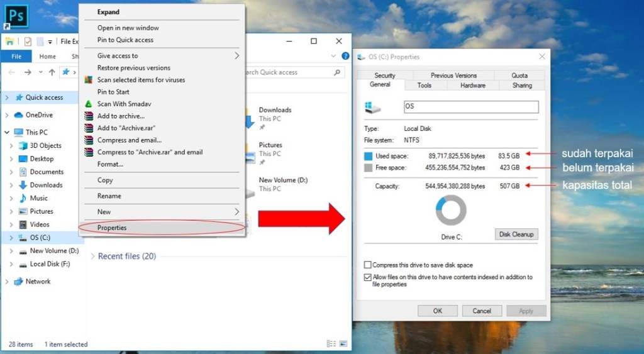
Task: Enable Compress this drive to save space
Action: [x=367, y=265]
